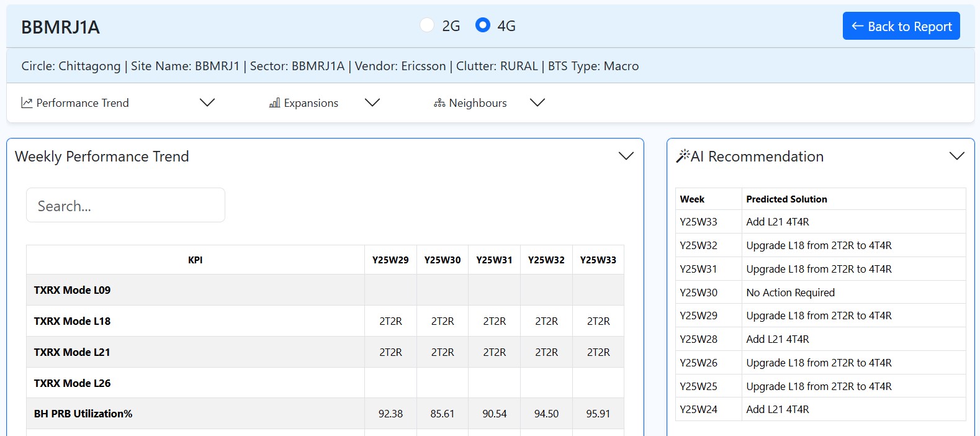Click the Expansions bar chart icon
The width and height of the screenshot is (980, 436).
(274, 102)
